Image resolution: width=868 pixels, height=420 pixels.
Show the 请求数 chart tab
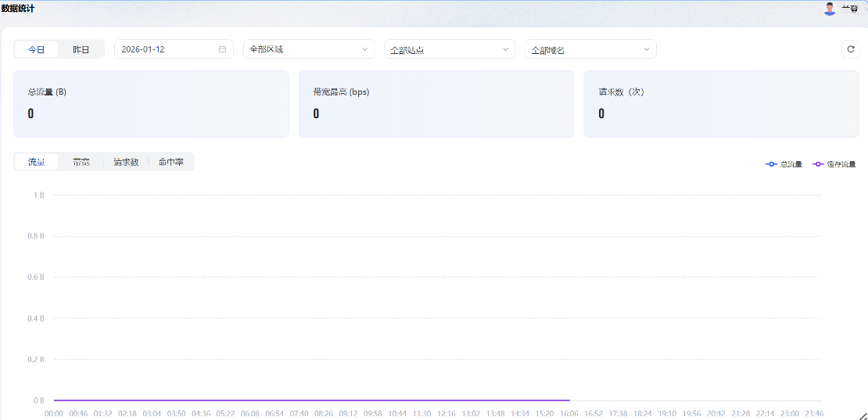pyautogui.click(x=126, y=162)
